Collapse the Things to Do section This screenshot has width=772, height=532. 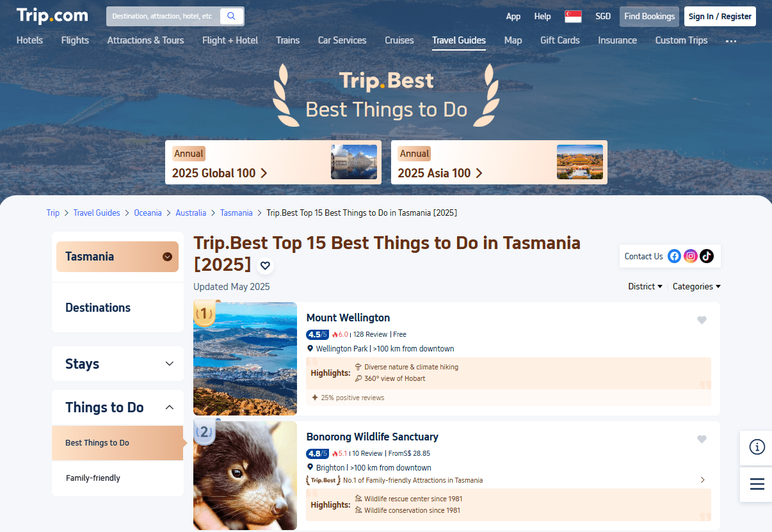(x=169, y=407)
